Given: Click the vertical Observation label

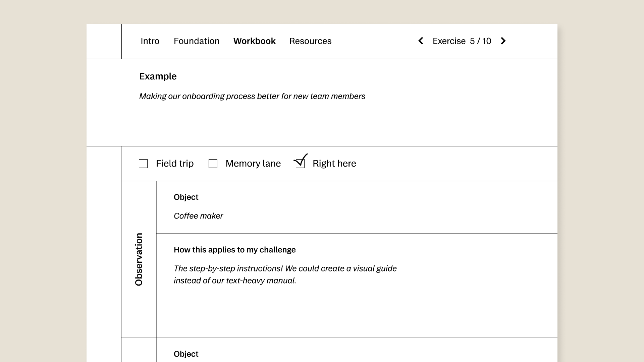Looking at the screenshot, I should (139, 259).
